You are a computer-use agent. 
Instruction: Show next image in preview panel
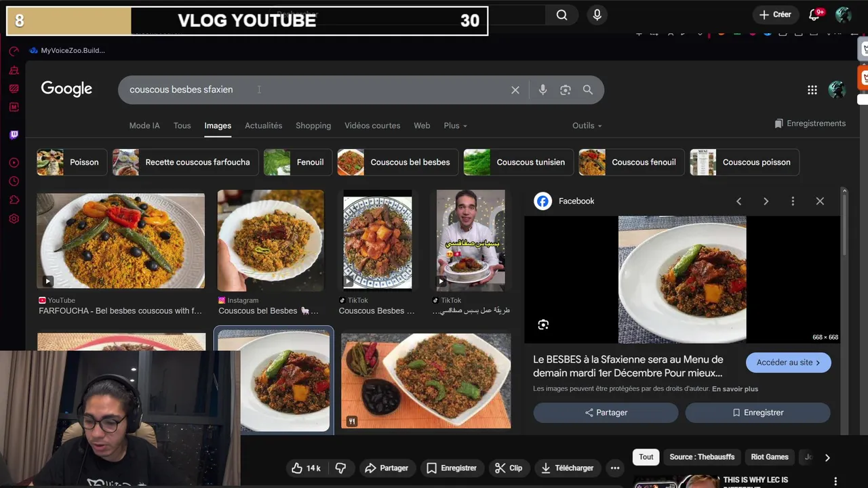click(x=766, y=201)
